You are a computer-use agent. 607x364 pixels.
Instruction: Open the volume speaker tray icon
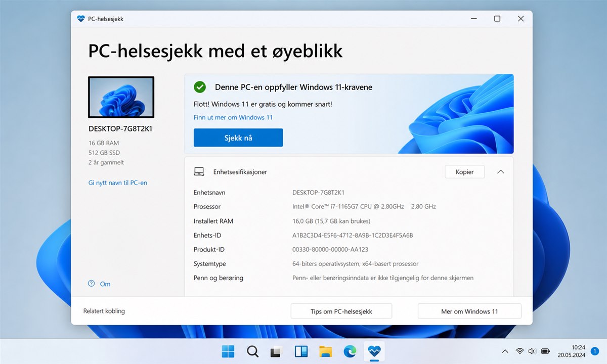(532, 351)
